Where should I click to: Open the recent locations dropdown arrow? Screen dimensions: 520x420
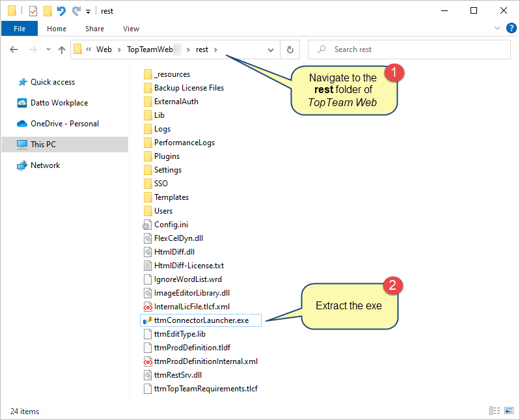coord(48,49)
